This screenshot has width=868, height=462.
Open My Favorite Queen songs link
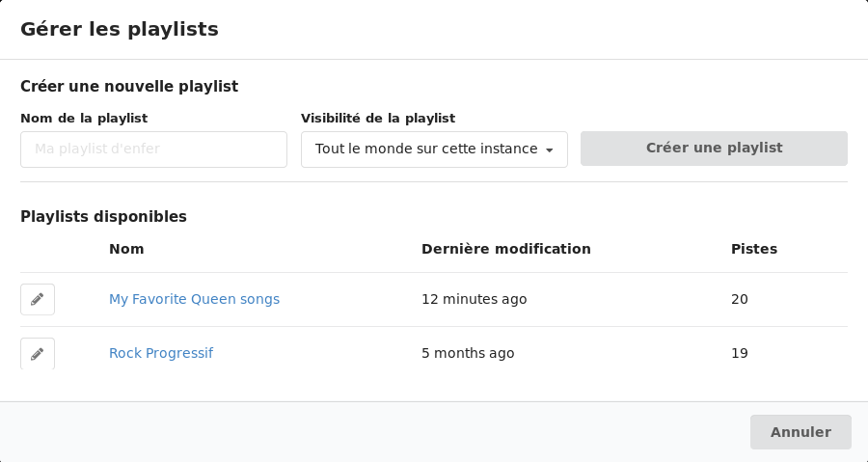point(194,299)
